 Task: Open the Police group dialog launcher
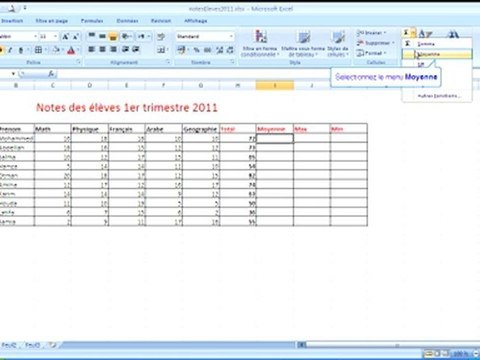pyautogui.click(x=79, y=62)
